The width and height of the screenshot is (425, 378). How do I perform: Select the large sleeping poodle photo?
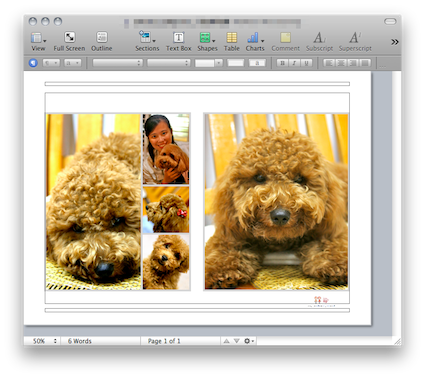[x=93, y=202]
